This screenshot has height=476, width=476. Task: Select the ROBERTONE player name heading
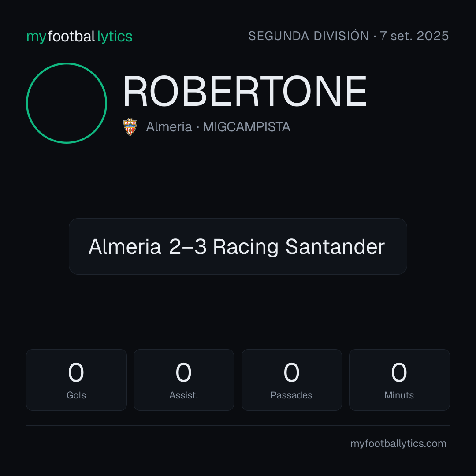click(x=245, y=91)
